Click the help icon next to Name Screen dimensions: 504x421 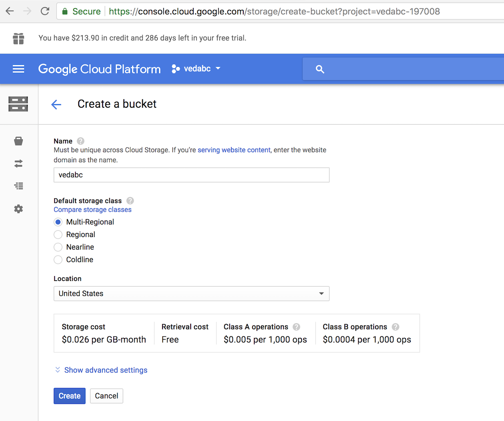click(80, 141)
